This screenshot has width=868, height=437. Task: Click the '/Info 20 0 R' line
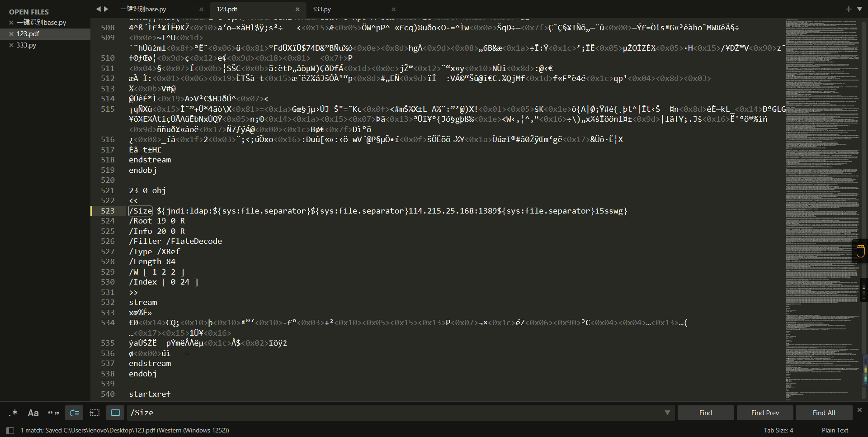pyautogui.click(x=157, y=231)
